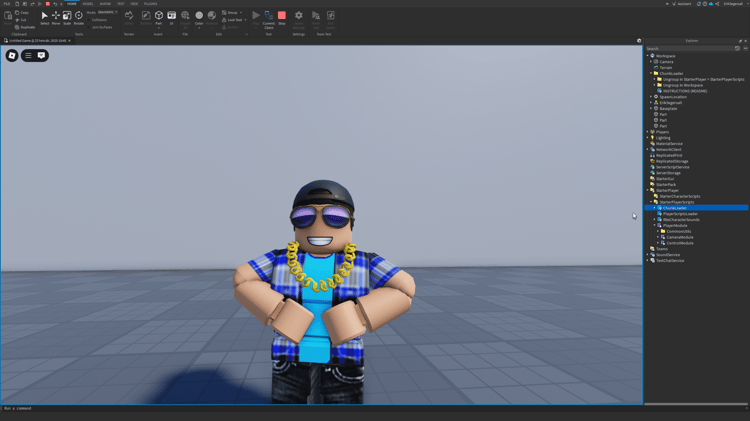Click the undo arrow in quick access bar
750x421 pixels.
(55, 4)
